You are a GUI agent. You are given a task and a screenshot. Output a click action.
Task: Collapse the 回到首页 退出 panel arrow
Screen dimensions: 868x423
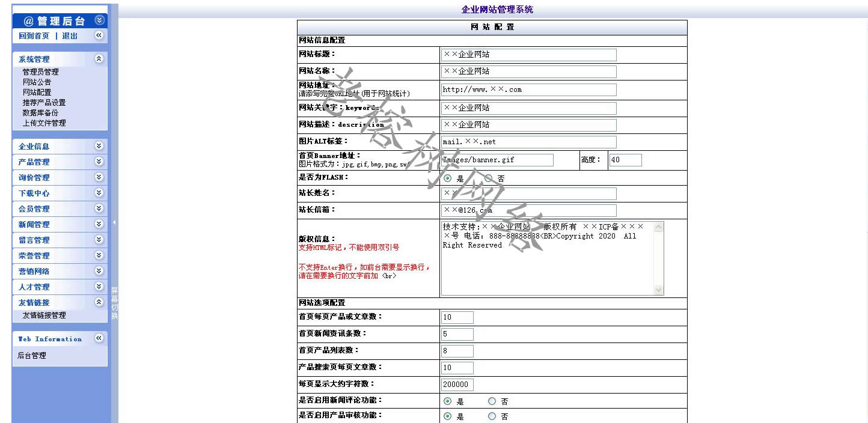tap(99, 35)
